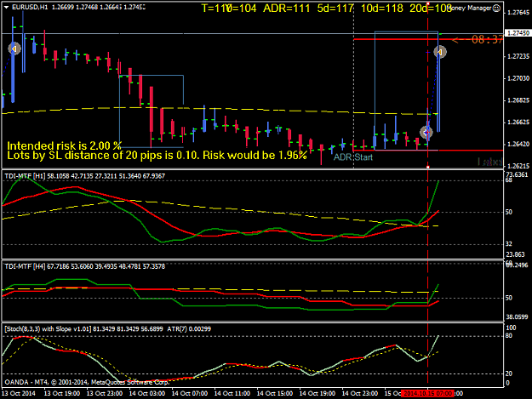532x399 pixels.
Task: Click the 1.27645 price scale value
Action: tap(518, 13)
